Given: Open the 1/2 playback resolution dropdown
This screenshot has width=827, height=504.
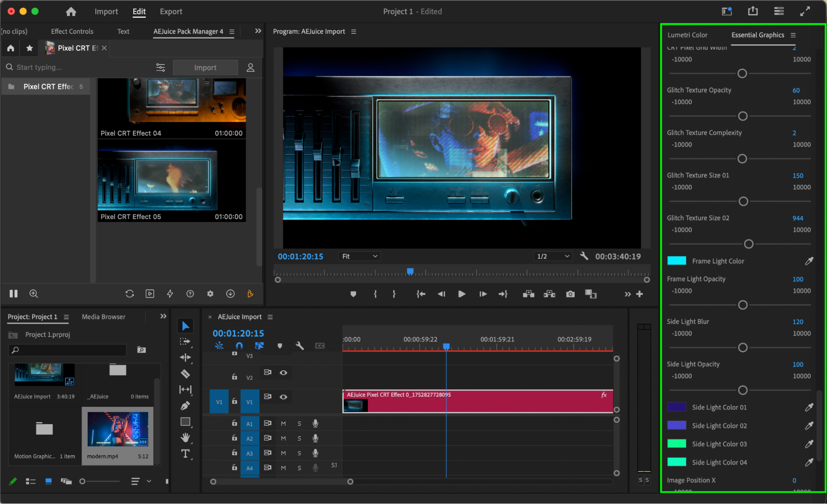Looking at the screenshot, I should tap(553, 256).
